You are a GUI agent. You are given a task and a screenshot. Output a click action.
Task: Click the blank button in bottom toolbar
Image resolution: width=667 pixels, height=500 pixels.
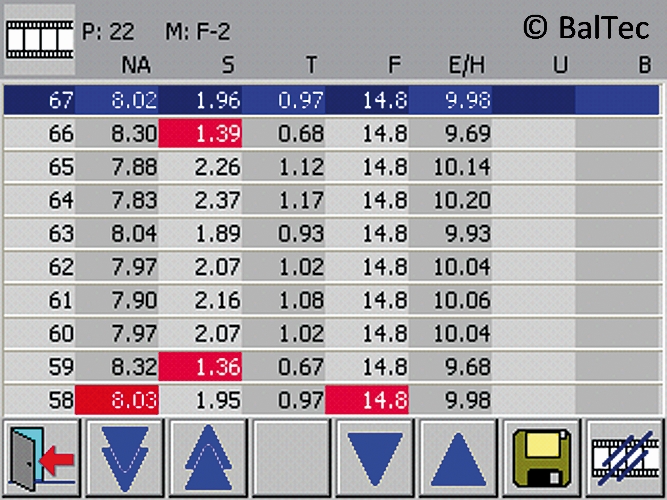[291, 459]
